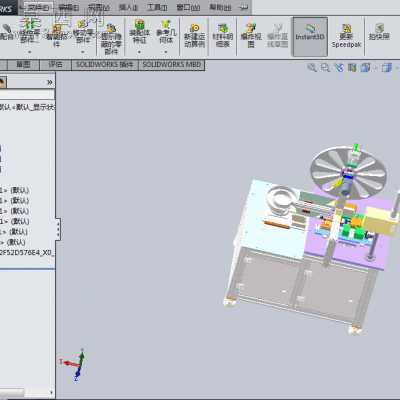The width and height of the screenshot is (400, 400).
Task: Open the 文件 (File) menu
Action: (38, 7)
